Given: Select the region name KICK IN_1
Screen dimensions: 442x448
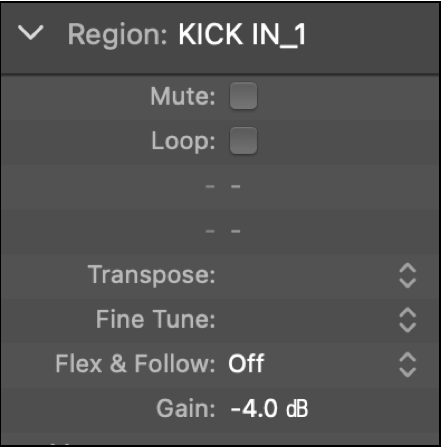Looking at the screenshot, I should [x=242, y=34].
